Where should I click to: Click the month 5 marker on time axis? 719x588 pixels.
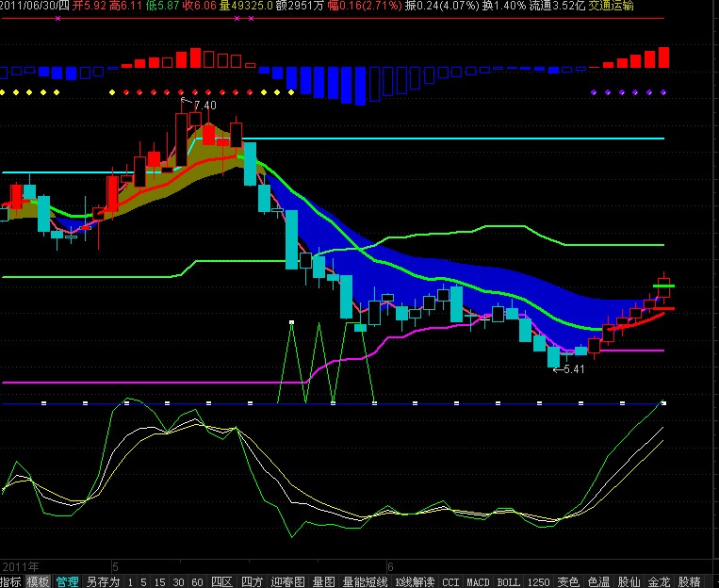[116, 567]
